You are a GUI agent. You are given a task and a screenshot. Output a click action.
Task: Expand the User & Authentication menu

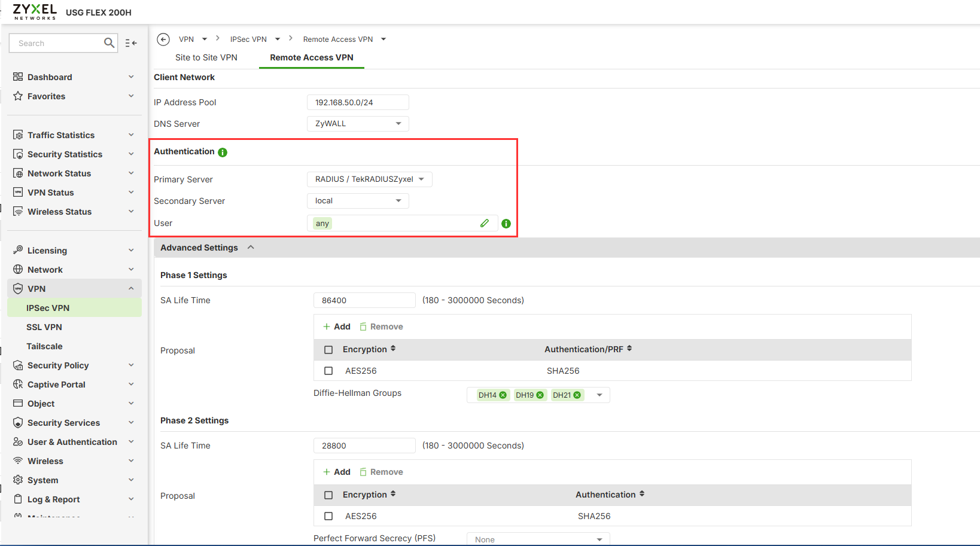tap(74, 442)
